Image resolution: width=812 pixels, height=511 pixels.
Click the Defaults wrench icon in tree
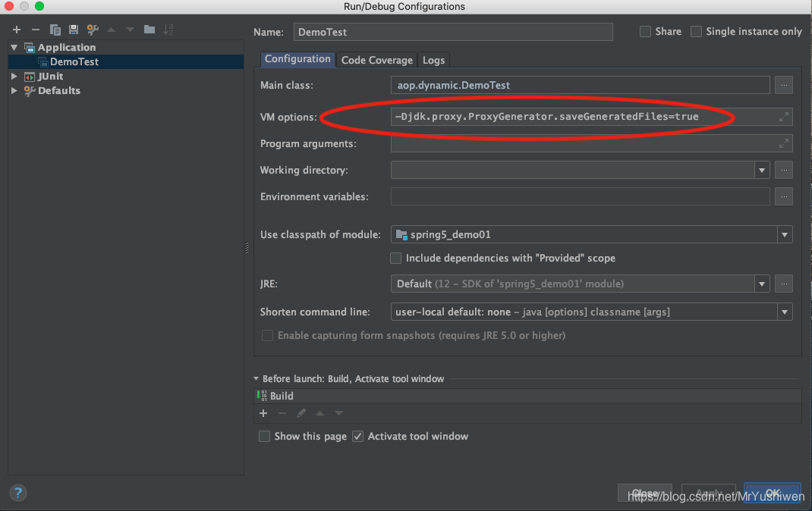point(30,91)
